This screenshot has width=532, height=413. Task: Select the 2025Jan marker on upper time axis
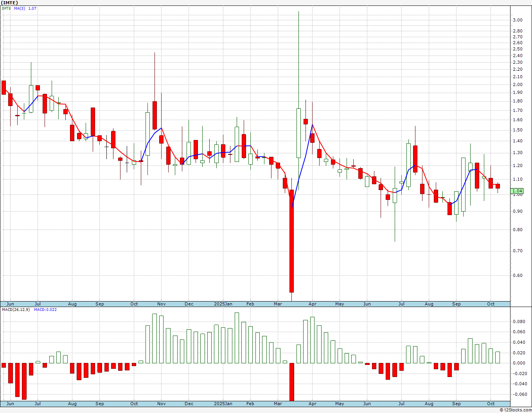(223, 304)
